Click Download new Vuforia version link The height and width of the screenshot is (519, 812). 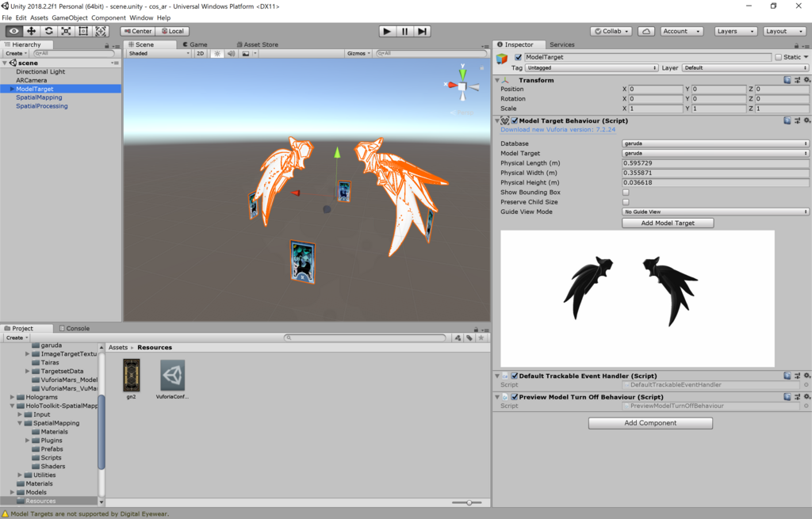point(557,129)
